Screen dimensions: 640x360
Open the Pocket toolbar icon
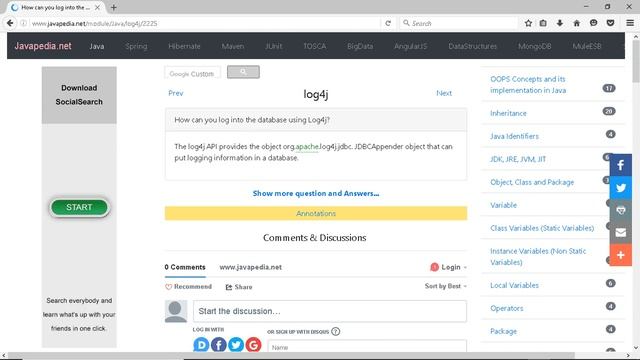coord(610,23)
